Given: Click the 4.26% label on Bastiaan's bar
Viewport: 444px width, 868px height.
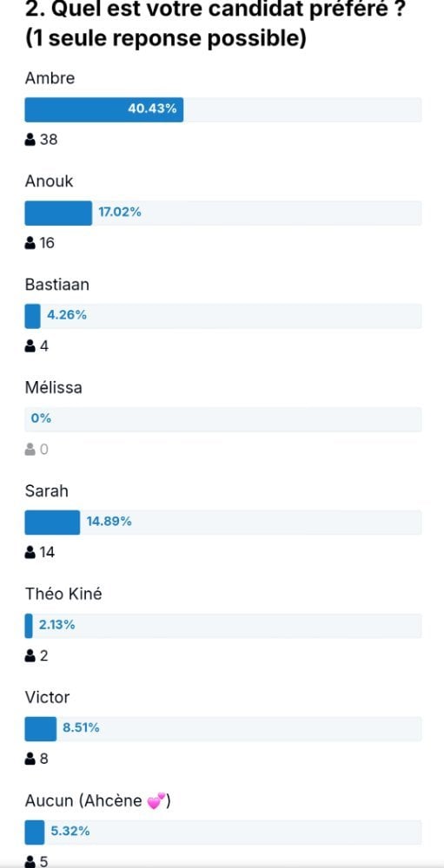Looking at the screenshot, I should (x=67, y=316).
